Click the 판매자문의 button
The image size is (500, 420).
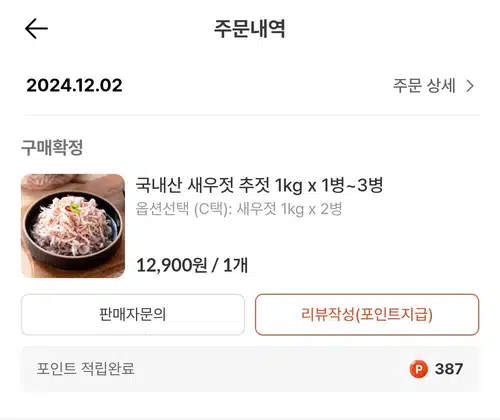(x=133, y=314)
